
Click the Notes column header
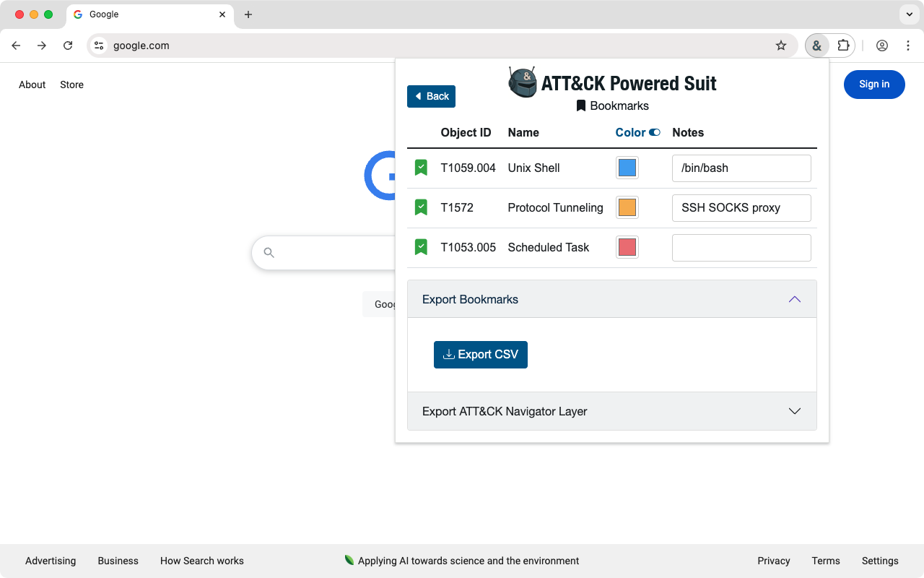coord(688,132)
